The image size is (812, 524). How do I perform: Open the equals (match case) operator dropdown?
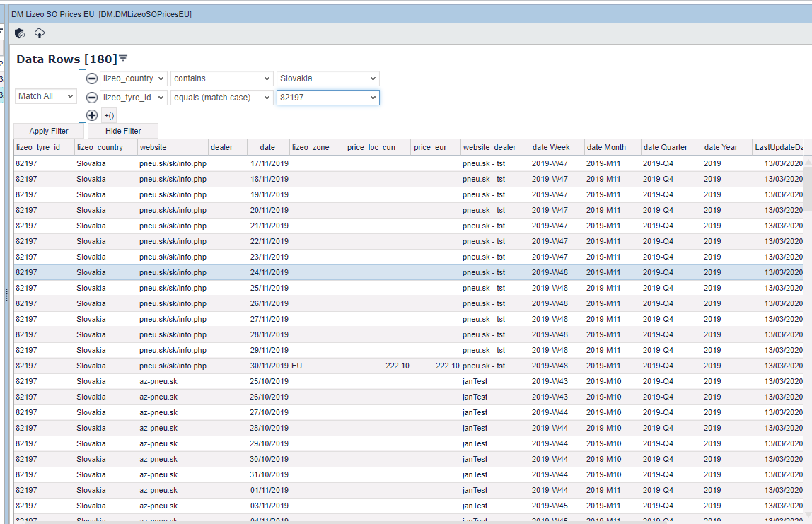tap(221, 98)
